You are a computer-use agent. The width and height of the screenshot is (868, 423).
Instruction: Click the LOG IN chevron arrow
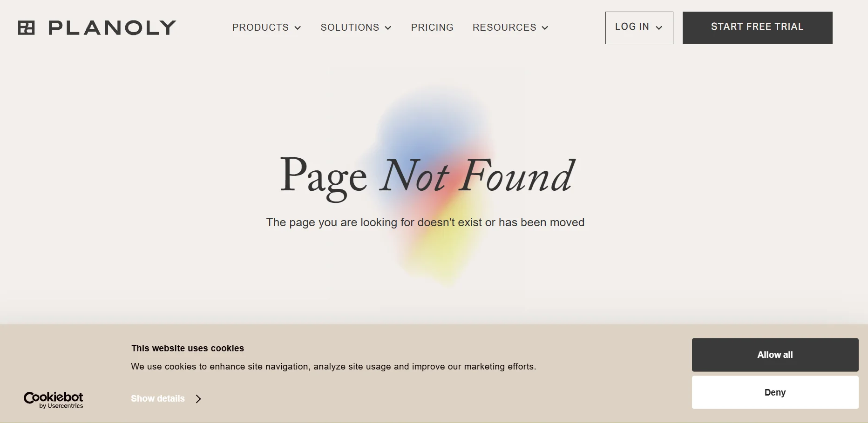tap(659, 28)
